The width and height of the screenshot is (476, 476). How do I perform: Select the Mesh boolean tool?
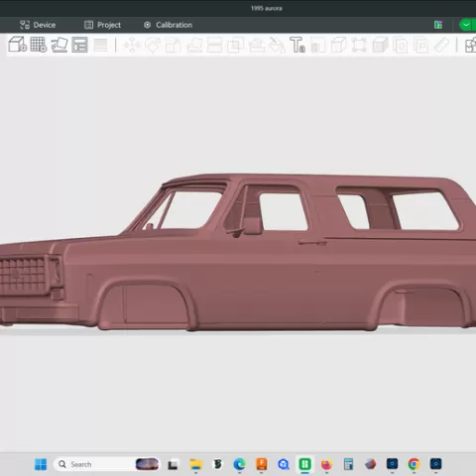click(x=235, y=46)
